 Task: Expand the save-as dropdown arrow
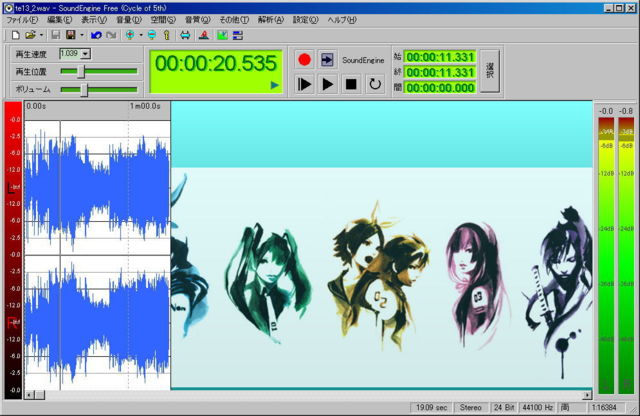click(82, 35)
